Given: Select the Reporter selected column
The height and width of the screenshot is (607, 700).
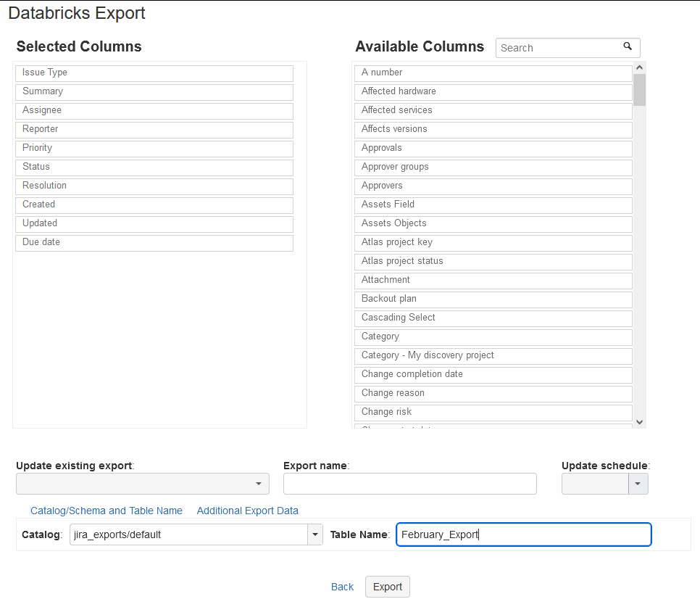Looking at the screenshot, I should click(154, 130).
